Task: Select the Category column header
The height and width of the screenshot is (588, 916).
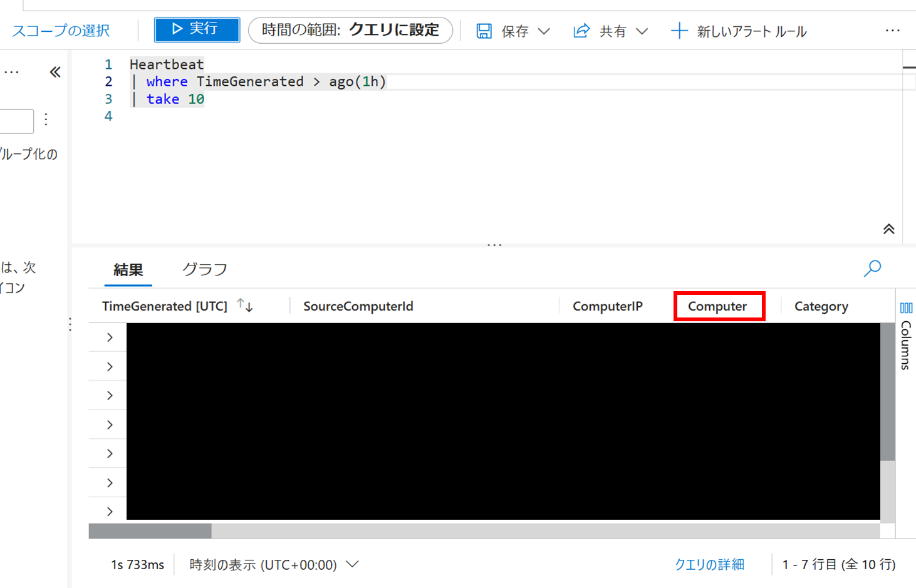Action: 821,306
